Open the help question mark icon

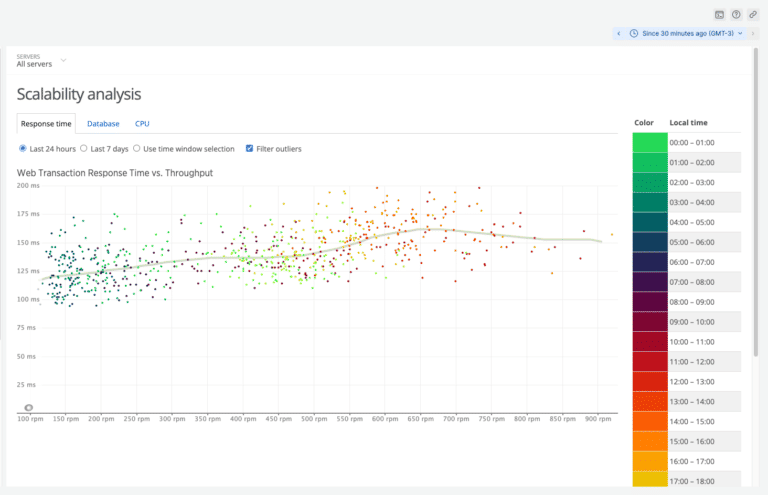click(736, 15)
